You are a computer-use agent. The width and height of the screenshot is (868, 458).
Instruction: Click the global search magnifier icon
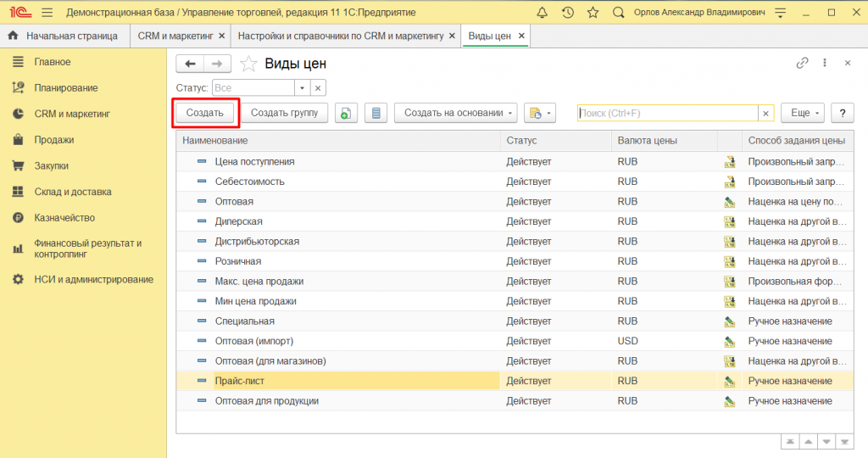618,13
